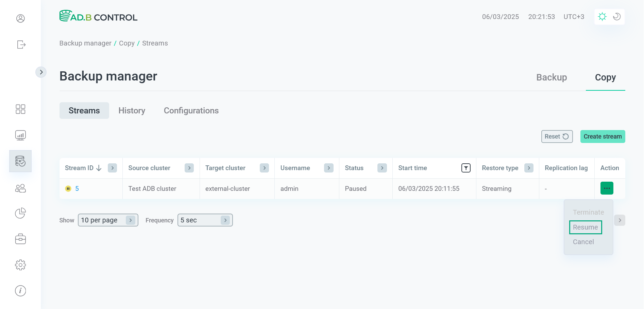Screen dimensions: 644x309
Task: Switch to light theme sun icon
Action: (x=602, y=17)
